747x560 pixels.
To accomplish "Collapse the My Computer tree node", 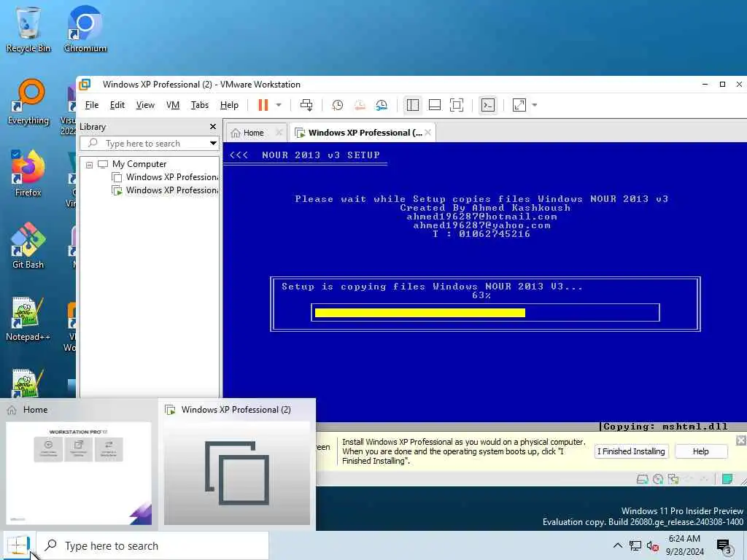I will pyautogui.click(x=89, y=165).
